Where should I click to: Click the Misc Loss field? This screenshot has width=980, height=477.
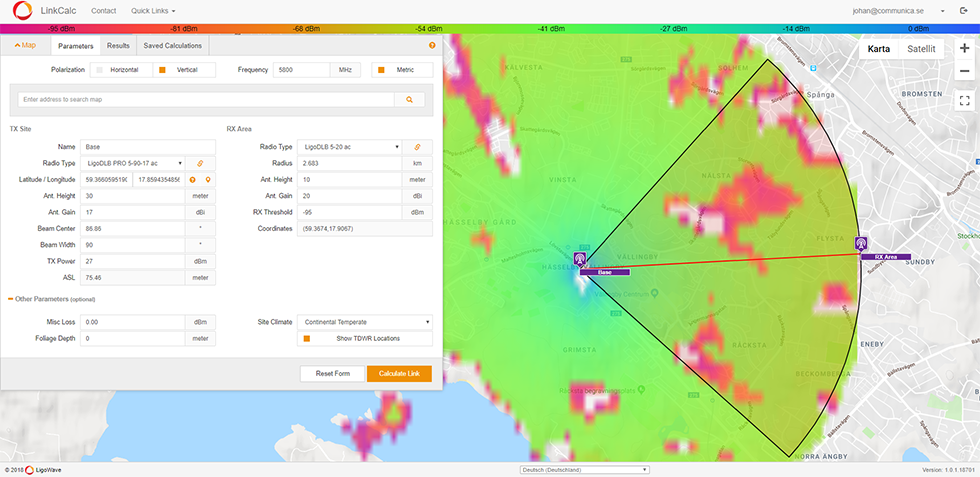[132, 323]
